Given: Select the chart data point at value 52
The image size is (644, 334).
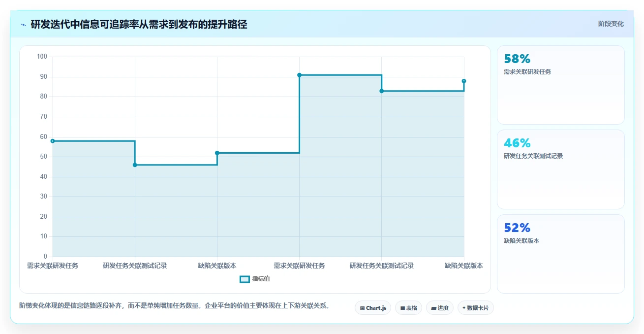Looking at the screenshot, I should point(217,153).
